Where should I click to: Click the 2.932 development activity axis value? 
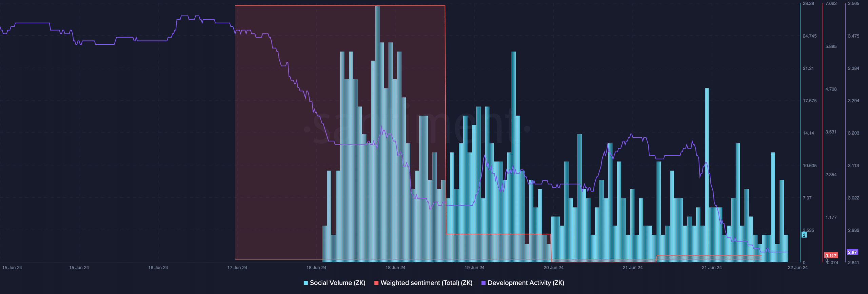tap(854, 230)
